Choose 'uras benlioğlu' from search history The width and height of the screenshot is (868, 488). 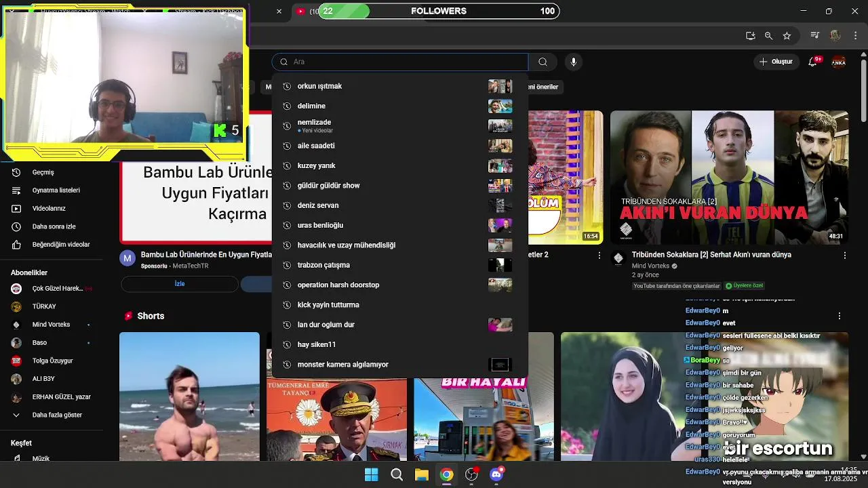pyautogui.click(x=400, y=225)
